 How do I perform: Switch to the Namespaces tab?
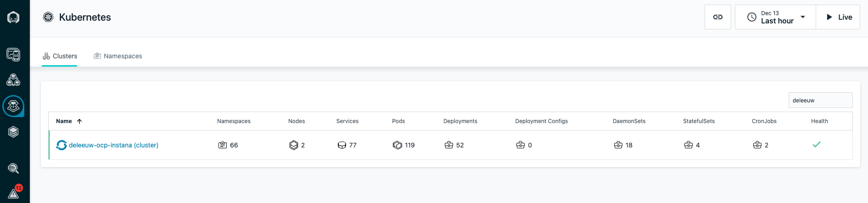[x=118, y=56]
